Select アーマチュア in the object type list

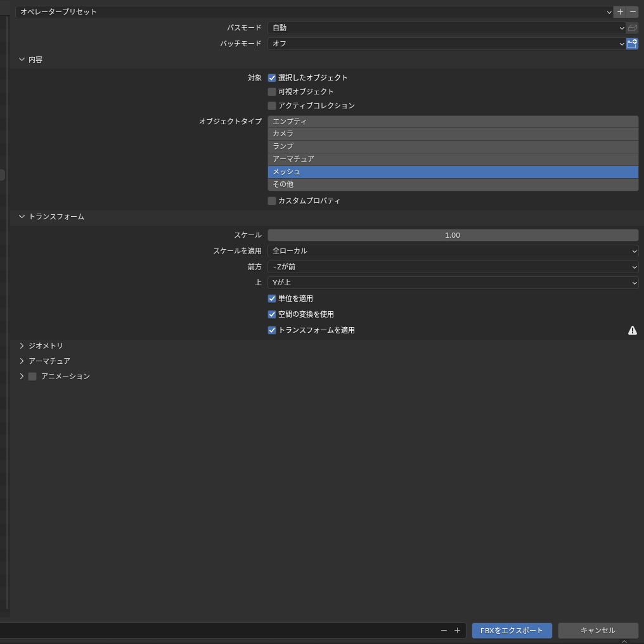click(453, 159)
